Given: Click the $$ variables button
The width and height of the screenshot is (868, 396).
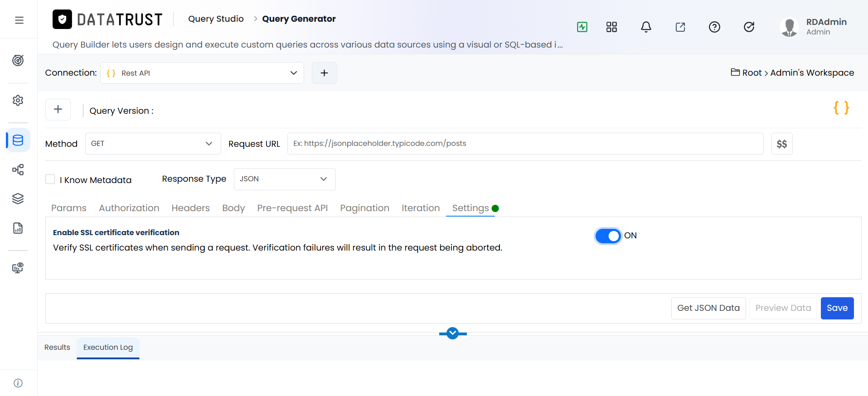Looking at the screenshot, I should click(782, 144).
